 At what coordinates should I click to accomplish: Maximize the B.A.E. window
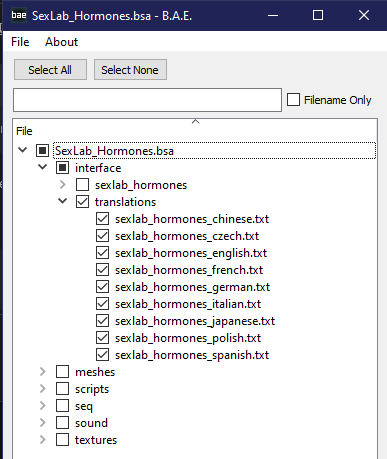click(x=318, y=15)
